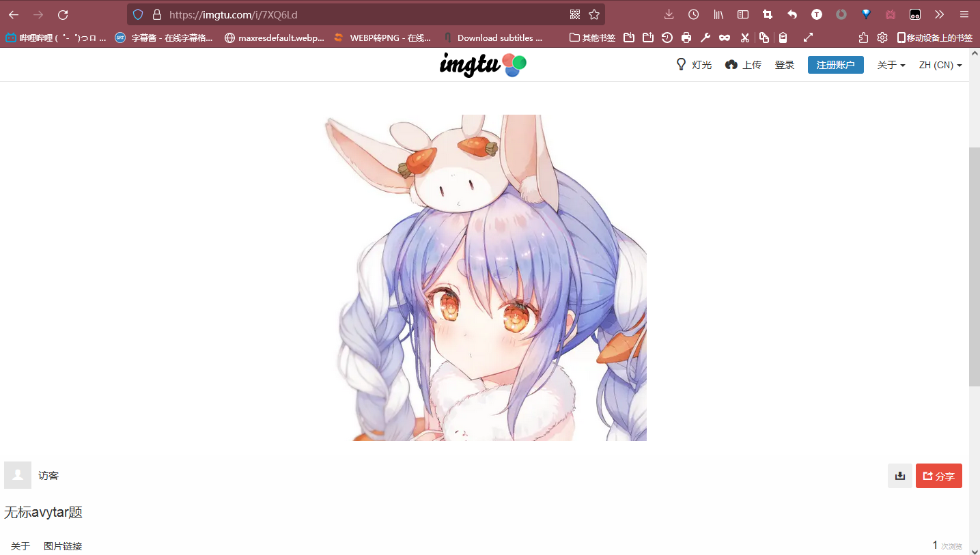Click the copy icon in bookmarks bar
The height and width of the screenshot is (555, 980).
coord(764,38)
